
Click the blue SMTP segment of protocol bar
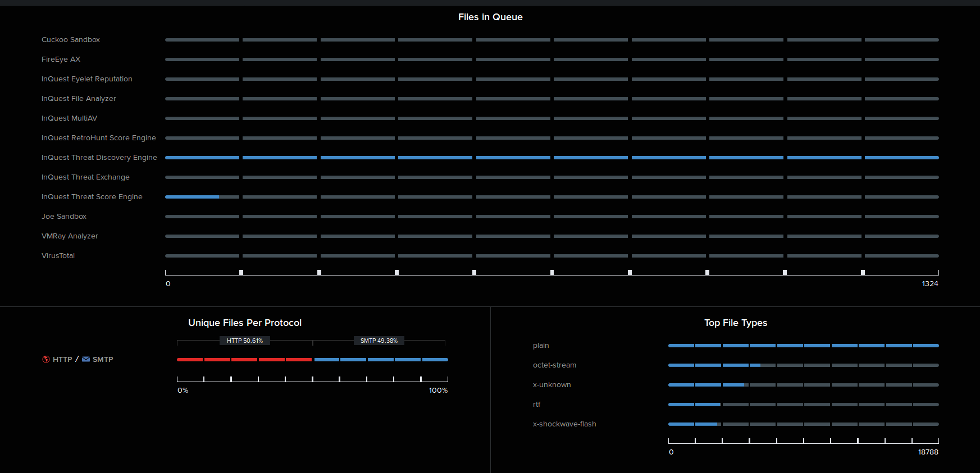[x=381, y=360]
